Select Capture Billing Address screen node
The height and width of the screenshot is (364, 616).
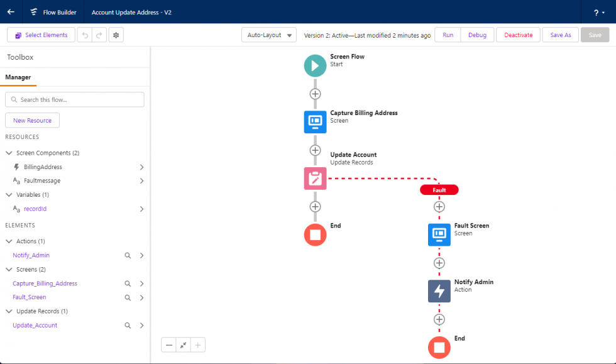pyautogui.click(x=315, y=122)
